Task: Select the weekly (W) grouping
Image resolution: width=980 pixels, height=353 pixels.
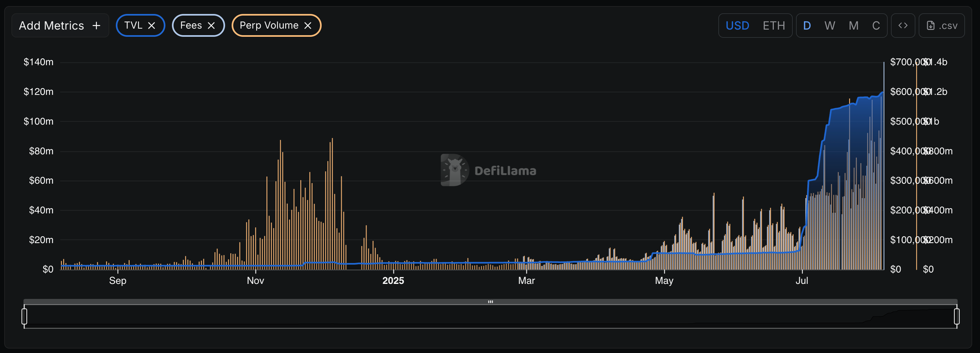Action: click(830, 25)
